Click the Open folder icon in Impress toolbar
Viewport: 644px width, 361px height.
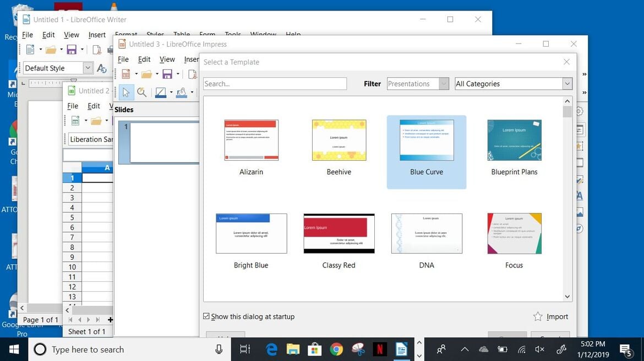146,74
